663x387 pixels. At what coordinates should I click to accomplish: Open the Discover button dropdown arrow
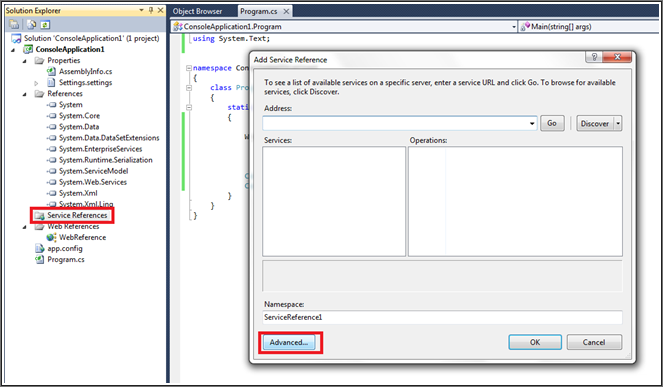click(618, 124)
